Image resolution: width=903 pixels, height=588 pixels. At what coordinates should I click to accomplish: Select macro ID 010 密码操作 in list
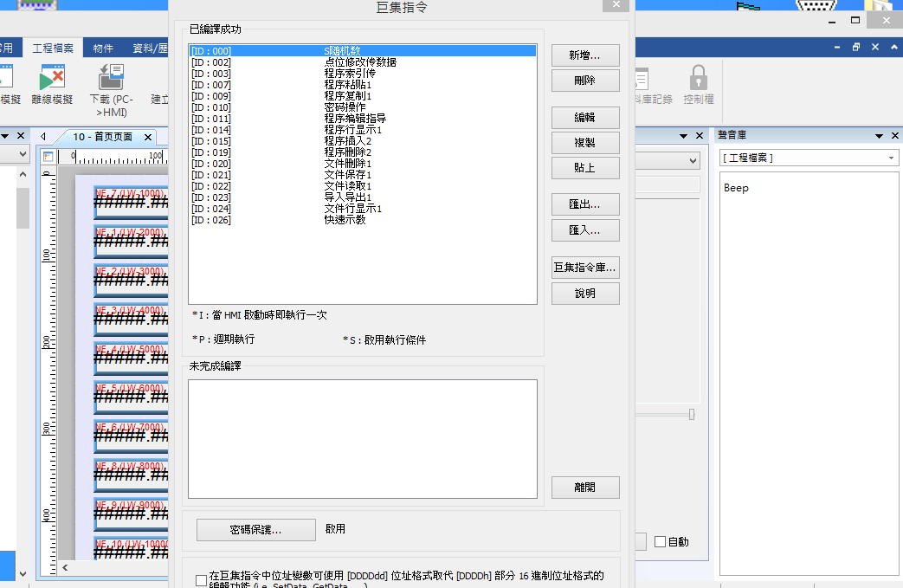pyautogui.click(x=345, y=107)
